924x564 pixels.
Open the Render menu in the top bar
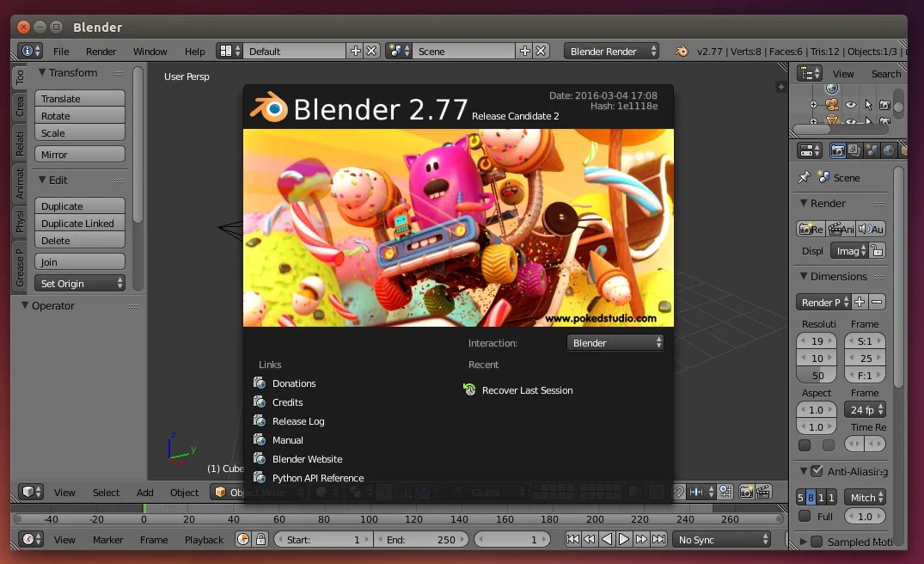click(101, 51)
